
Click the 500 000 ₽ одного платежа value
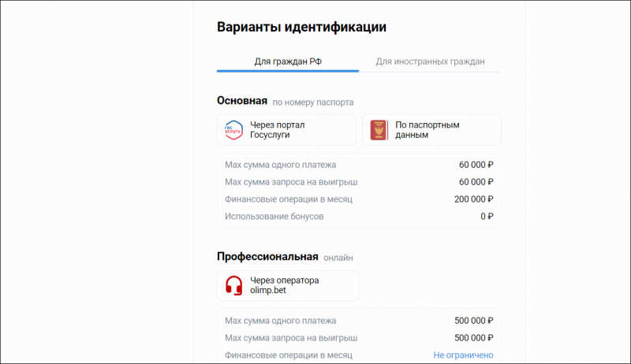point(474,321)
